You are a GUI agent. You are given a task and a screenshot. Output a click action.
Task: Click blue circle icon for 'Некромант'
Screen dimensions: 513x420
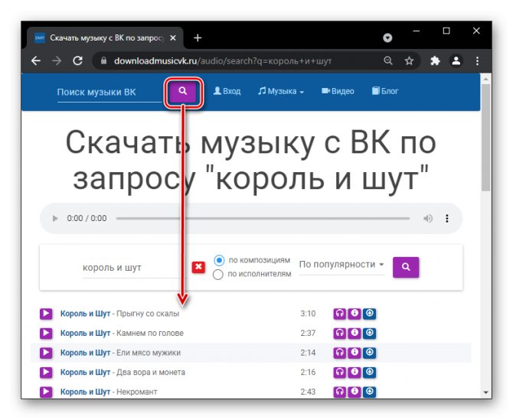click(369, 392)
